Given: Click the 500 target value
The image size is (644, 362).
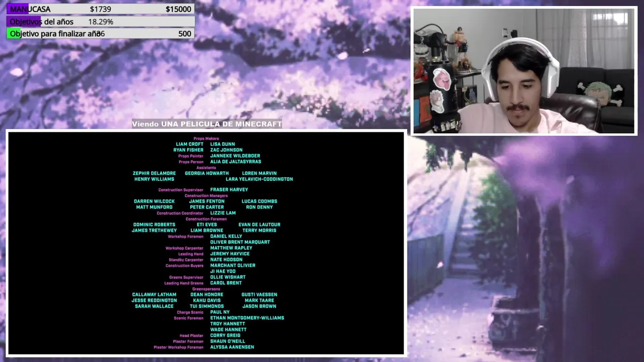Looking at the screenshot, I should [x=185, y=34].
